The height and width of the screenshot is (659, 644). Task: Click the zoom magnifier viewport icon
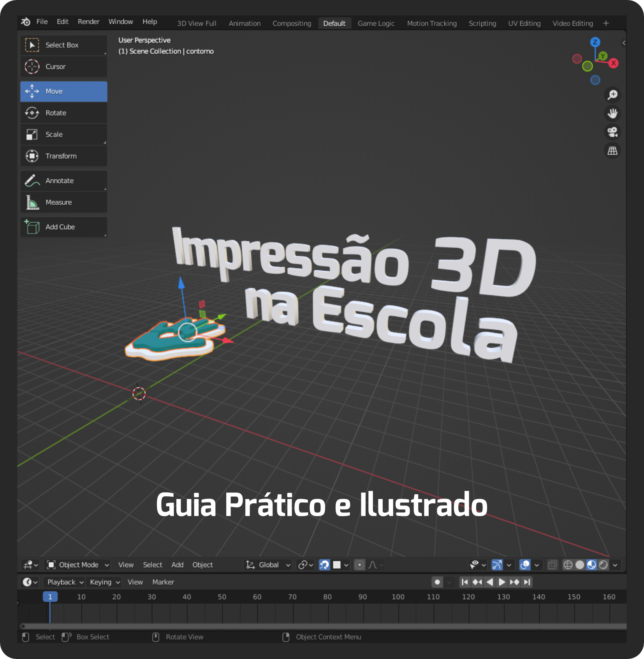(x=612, y=95)
